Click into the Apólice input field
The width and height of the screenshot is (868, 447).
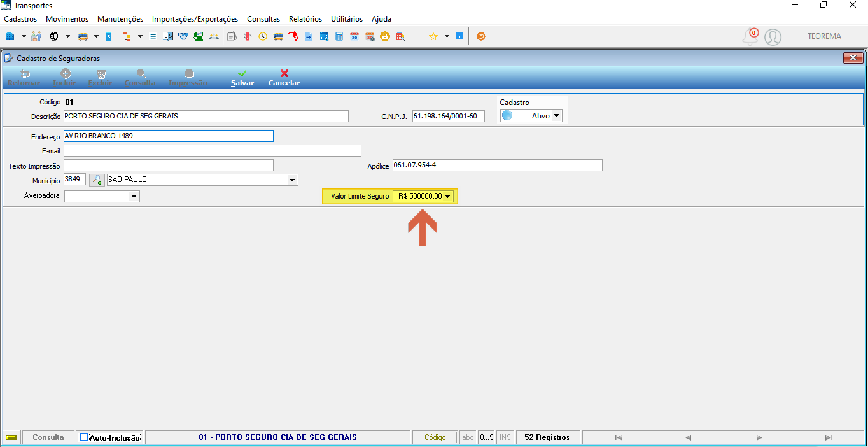(x=498, y=166)
